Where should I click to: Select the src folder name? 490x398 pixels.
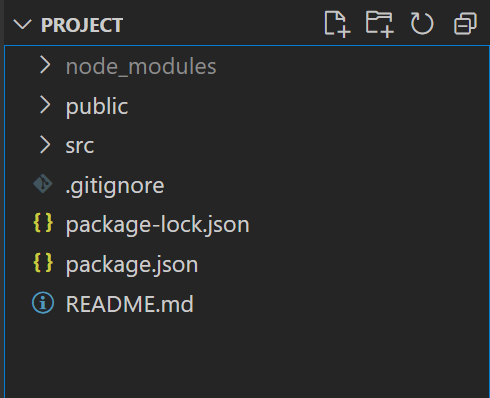pyautogui.click(x=80, y=146)
